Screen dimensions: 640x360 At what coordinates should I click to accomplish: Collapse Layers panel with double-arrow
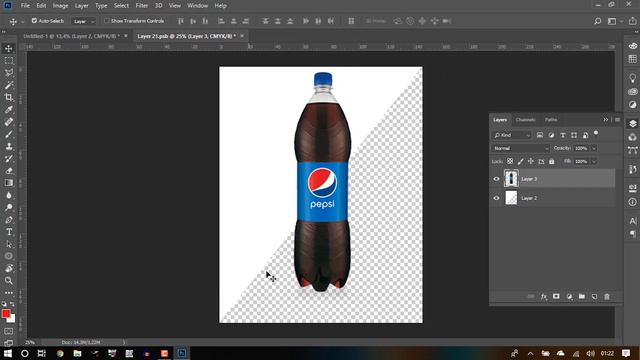606,120
